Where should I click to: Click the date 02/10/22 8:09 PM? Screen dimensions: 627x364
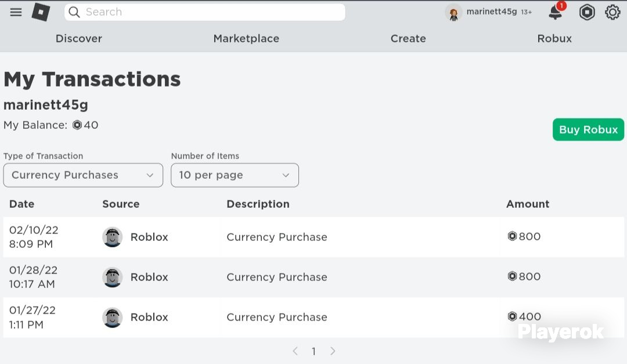tap(34, 237)
